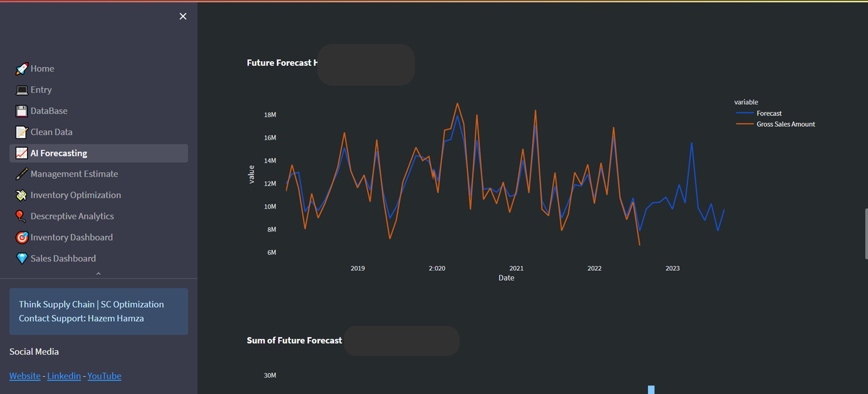
Task: Collapse the sidebar menu using the chevron
Action: click(99, 273)
